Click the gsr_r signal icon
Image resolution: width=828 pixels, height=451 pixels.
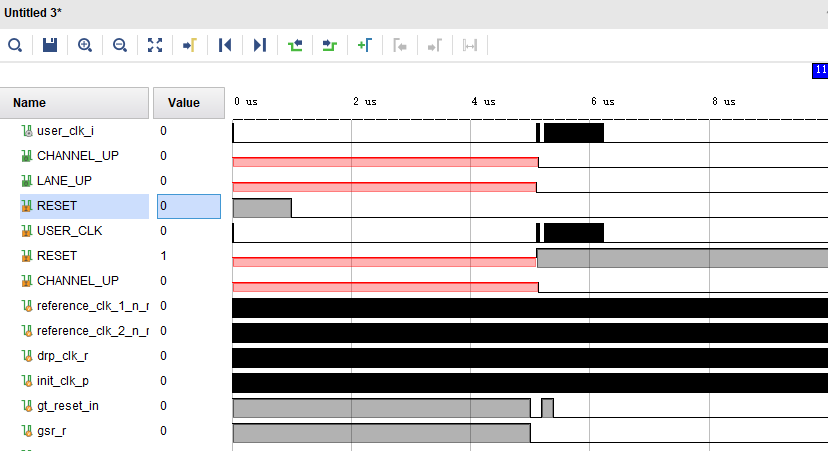[x=27, y=431]
